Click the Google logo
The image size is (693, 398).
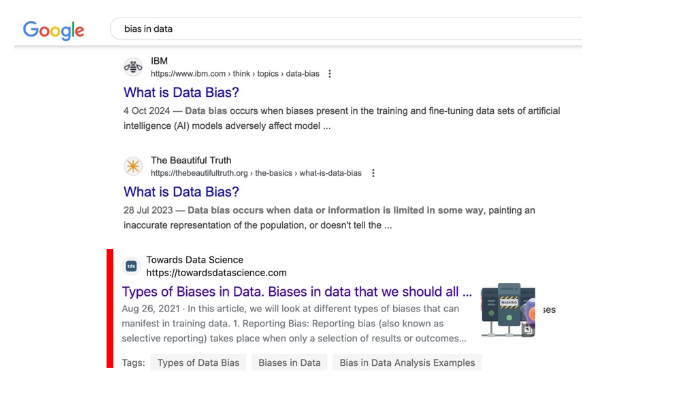tap(53, 30)
